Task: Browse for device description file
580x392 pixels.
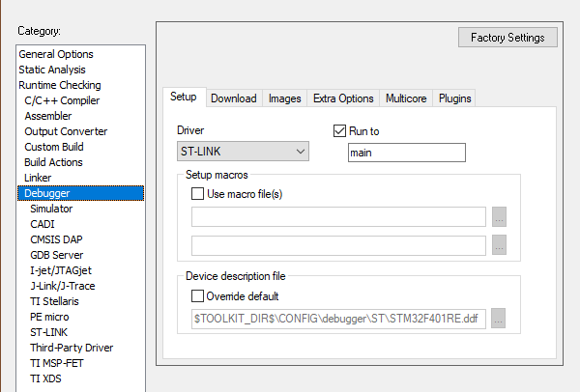Action: pos(499,319)
